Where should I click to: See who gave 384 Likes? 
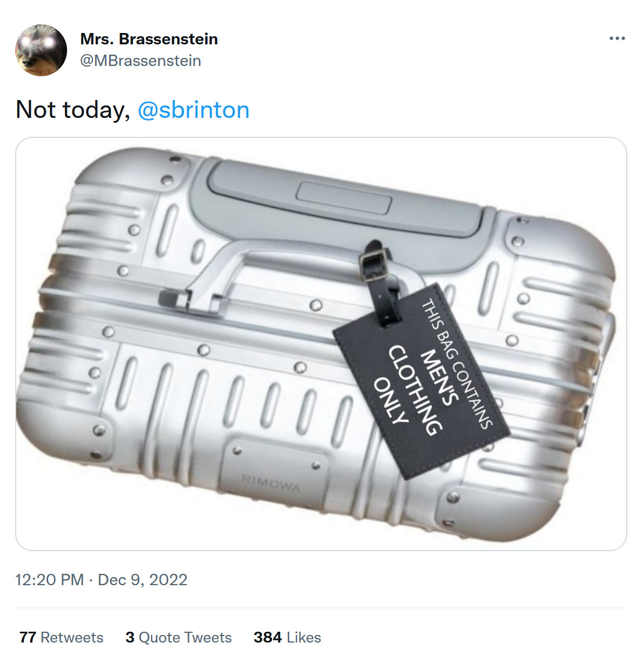click(x=287, y=637)
